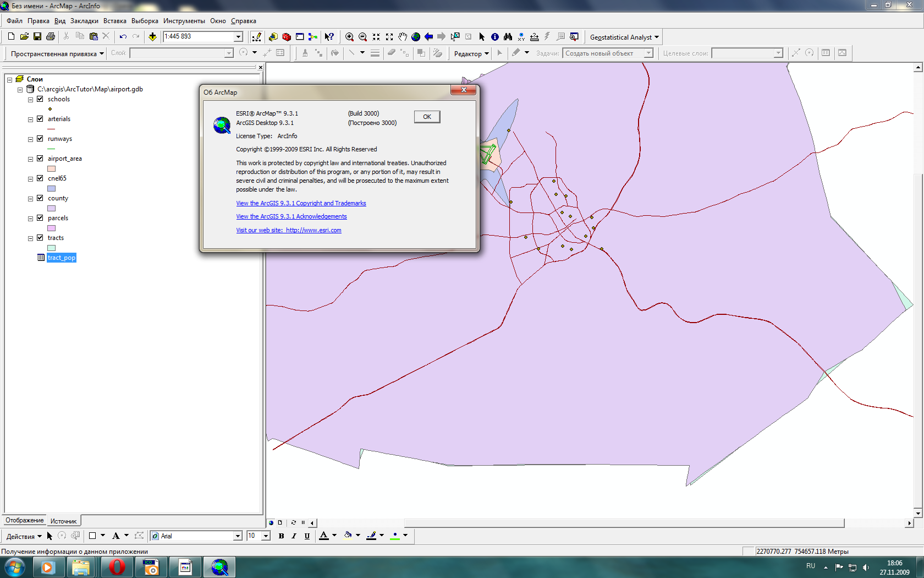Click the Fixed Zoom Out icon
Image resolution: width=924 pixels, height=578 pixels.
[389, 36]
